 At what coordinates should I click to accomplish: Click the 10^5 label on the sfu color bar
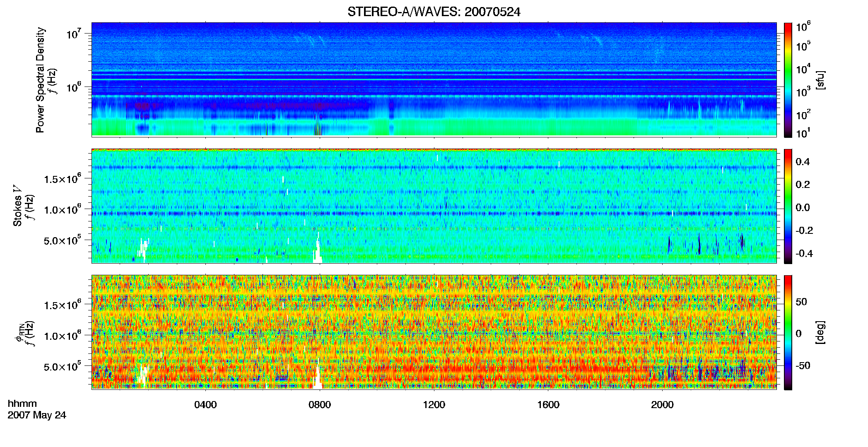click(x=803, y=46)
